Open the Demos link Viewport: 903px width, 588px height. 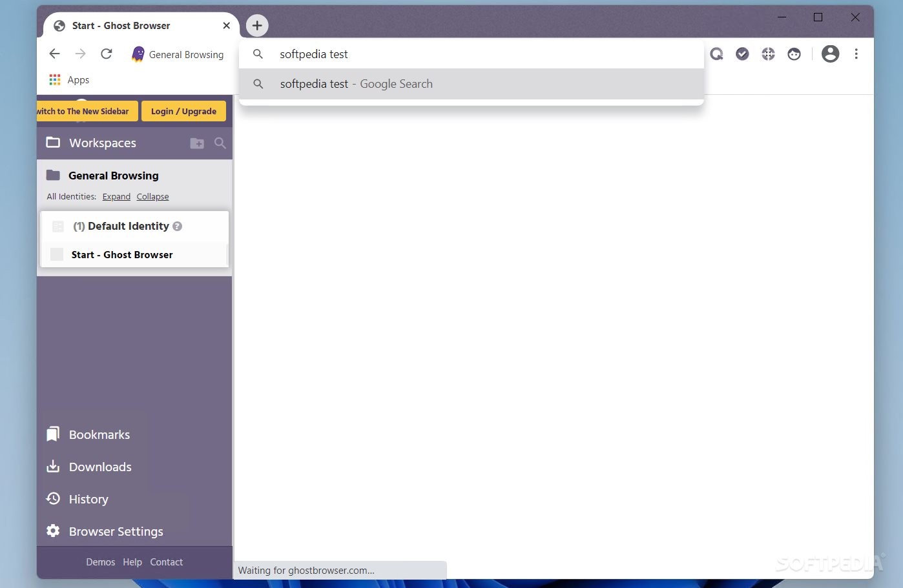pyautogui.click(x=101, y=562)
